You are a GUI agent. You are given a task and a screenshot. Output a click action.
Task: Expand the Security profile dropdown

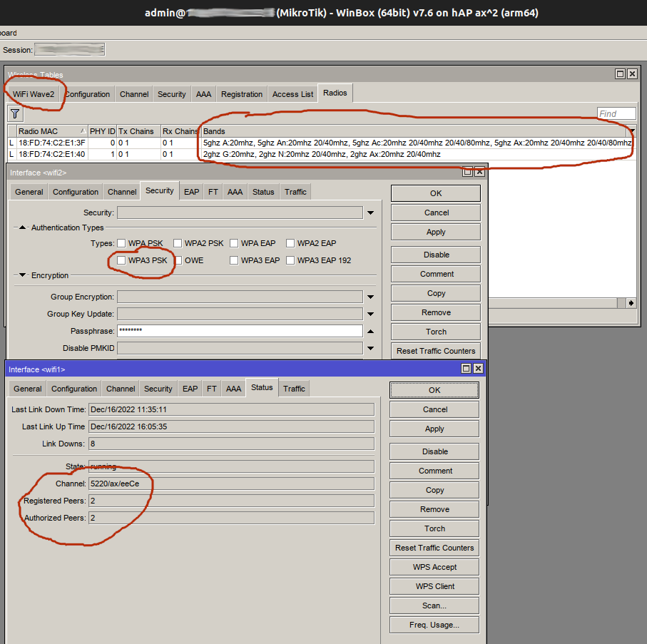[370, 213]
